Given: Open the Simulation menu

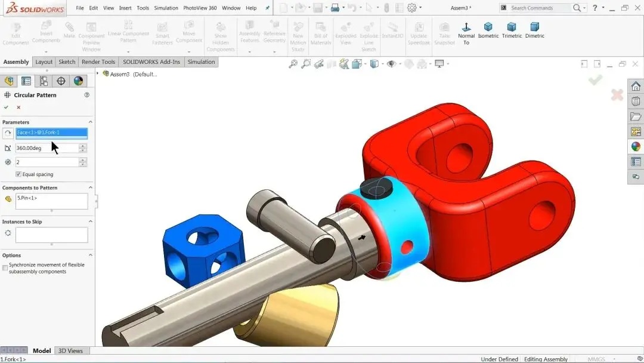Looking at the screenshot, I should (166, 8).
